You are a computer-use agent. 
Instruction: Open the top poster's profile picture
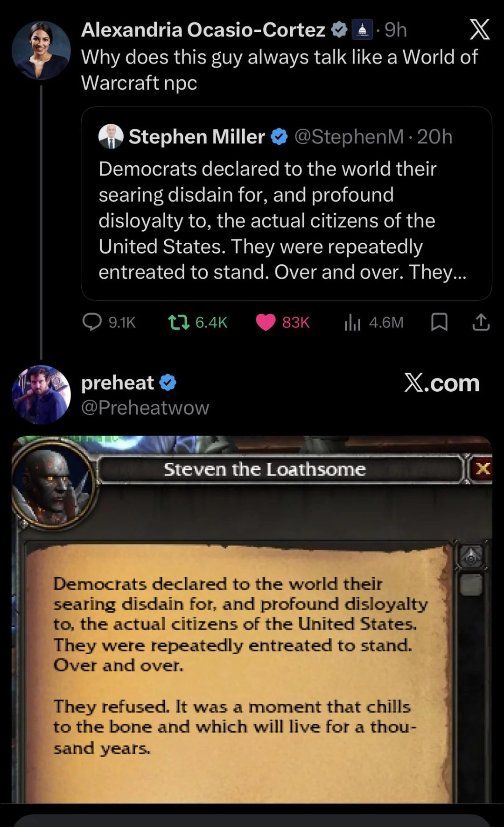[x=41, y=50]
